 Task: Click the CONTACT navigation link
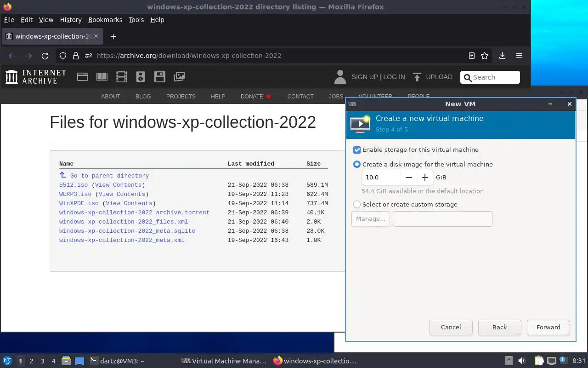(300, 97)
